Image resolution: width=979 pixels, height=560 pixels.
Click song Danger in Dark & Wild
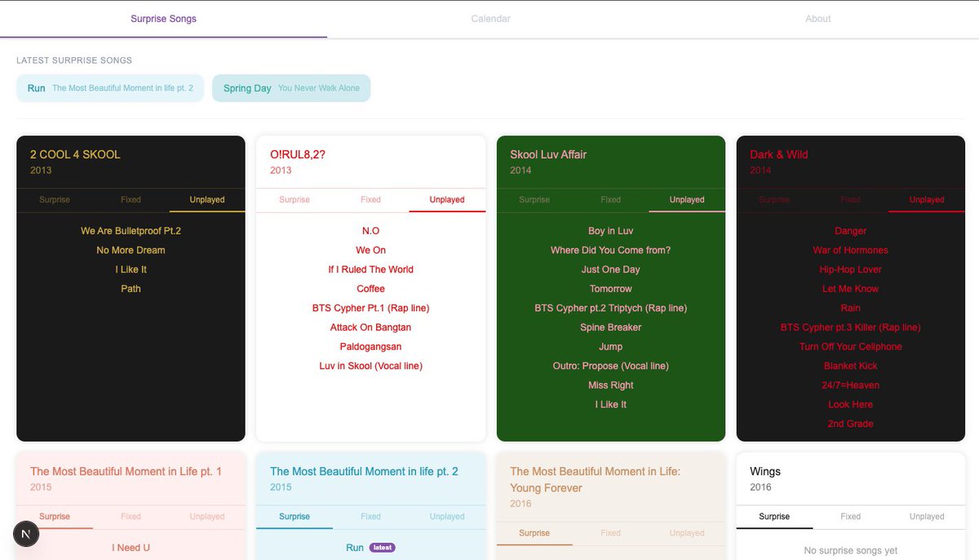(x=851, y=231)
